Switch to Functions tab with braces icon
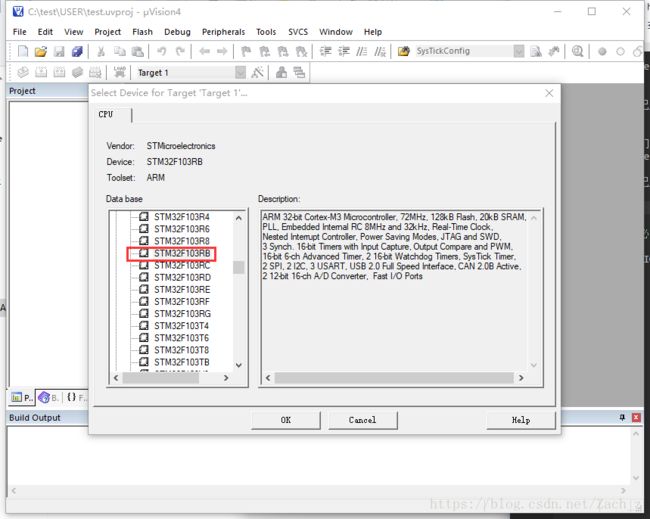The height and width of the screenshot is (519, 650). click(x=76, y=398)
